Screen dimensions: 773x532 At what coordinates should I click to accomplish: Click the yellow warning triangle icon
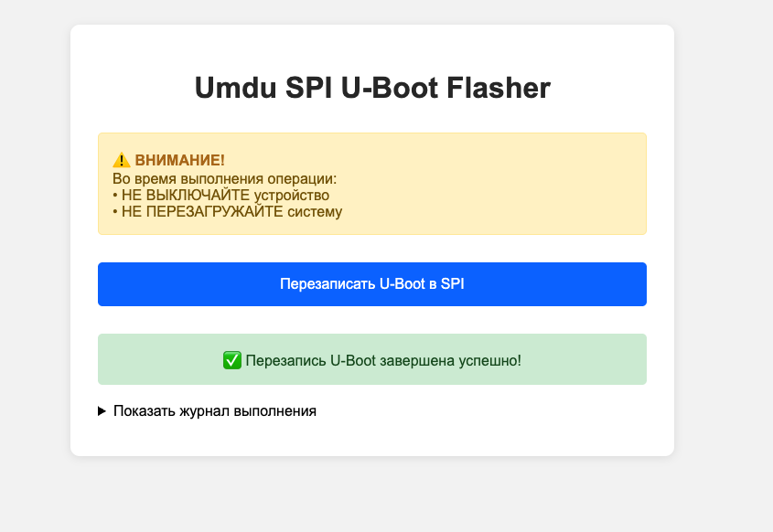click(122, 161)
